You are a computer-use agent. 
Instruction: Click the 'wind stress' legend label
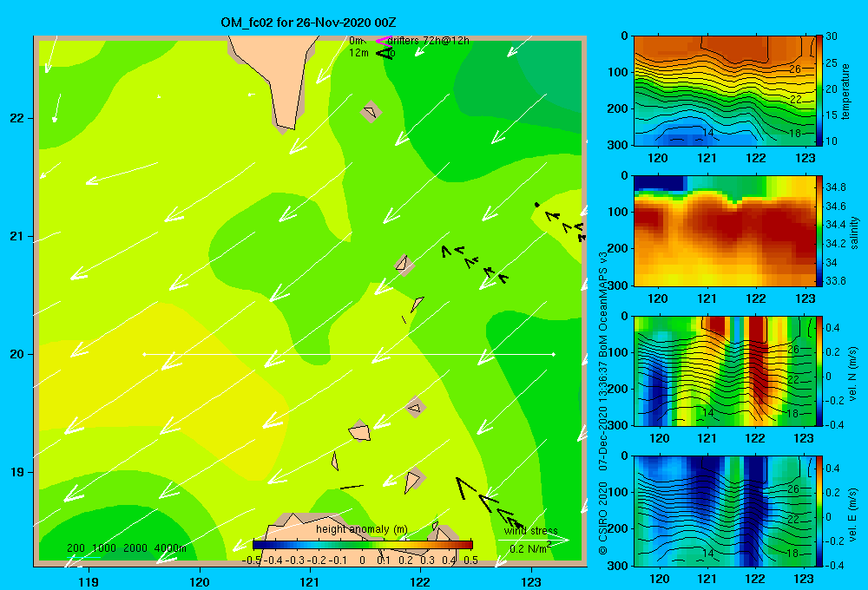coord(530,531)
